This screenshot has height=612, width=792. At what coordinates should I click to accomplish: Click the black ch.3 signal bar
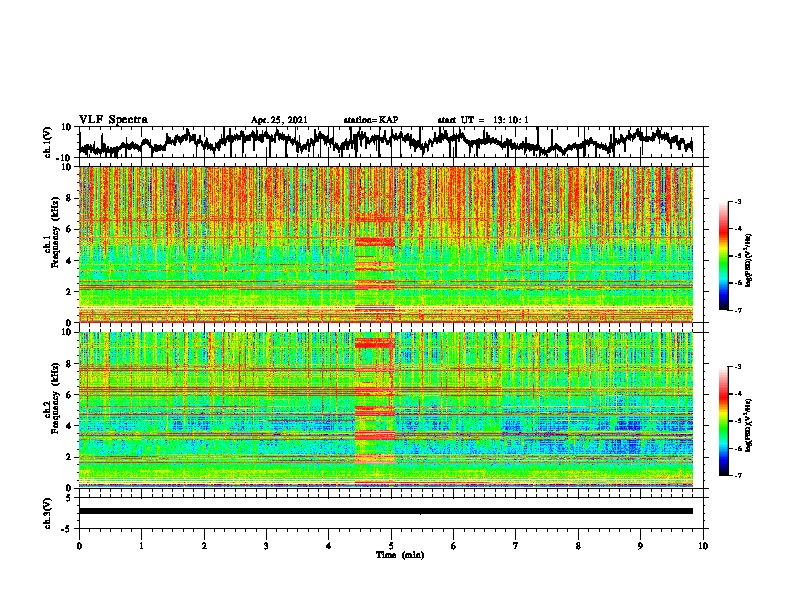(385, 511)
